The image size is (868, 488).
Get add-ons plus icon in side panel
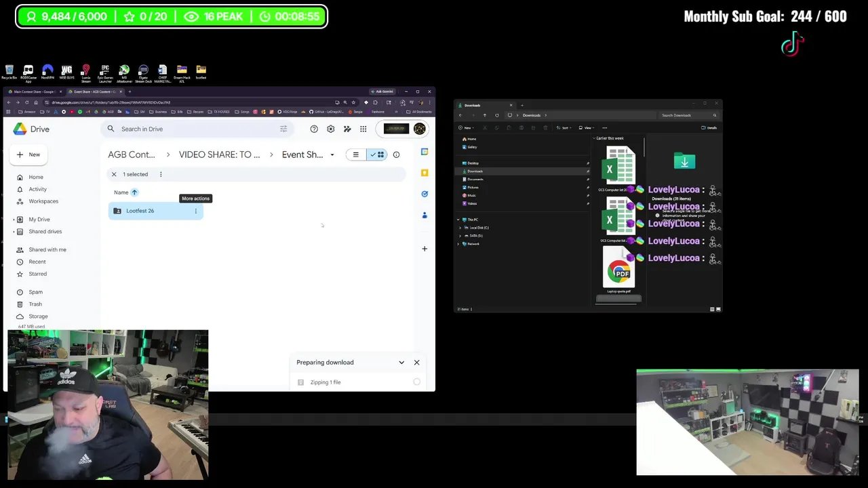coord(425,249)
